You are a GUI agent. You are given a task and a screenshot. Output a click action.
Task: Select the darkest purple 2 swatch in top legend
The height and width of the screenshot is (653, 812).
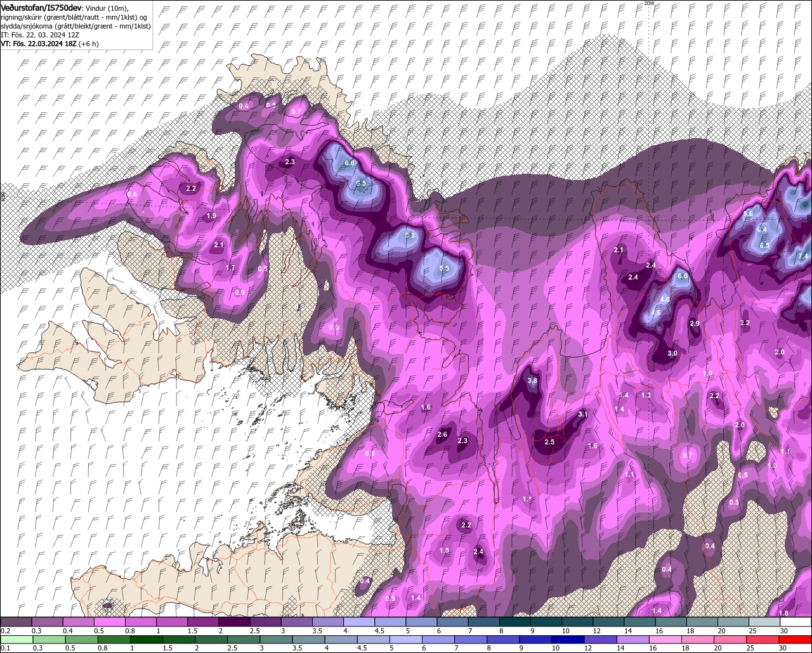click(x=234, y=622)
